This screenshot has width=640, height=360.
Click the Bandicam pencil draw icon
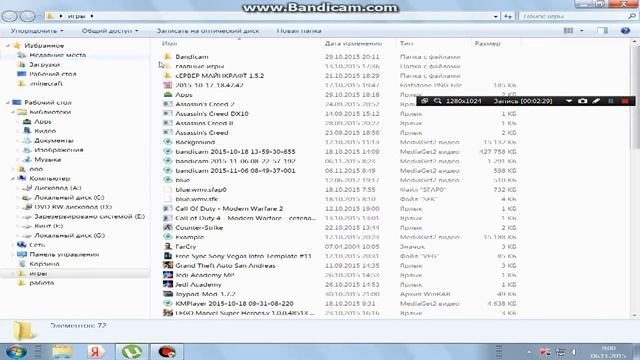pyautogui.click(x=596, y=101)
